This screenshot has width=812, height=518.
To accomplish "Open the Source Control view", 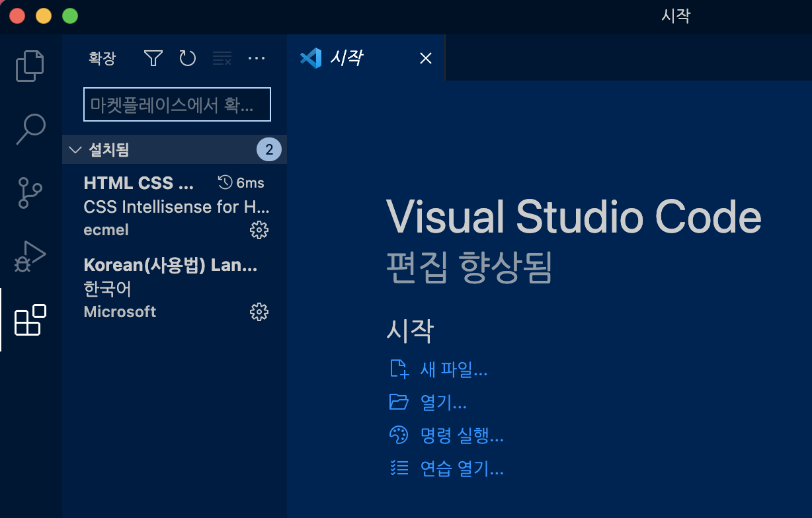I will pyautogui.click(x=30, y=192).
